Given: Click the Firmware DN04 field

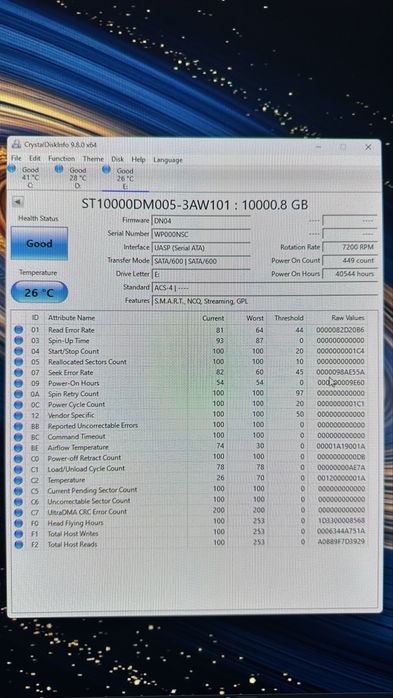Looking at the screenshot, I should (x=201, y=221).
